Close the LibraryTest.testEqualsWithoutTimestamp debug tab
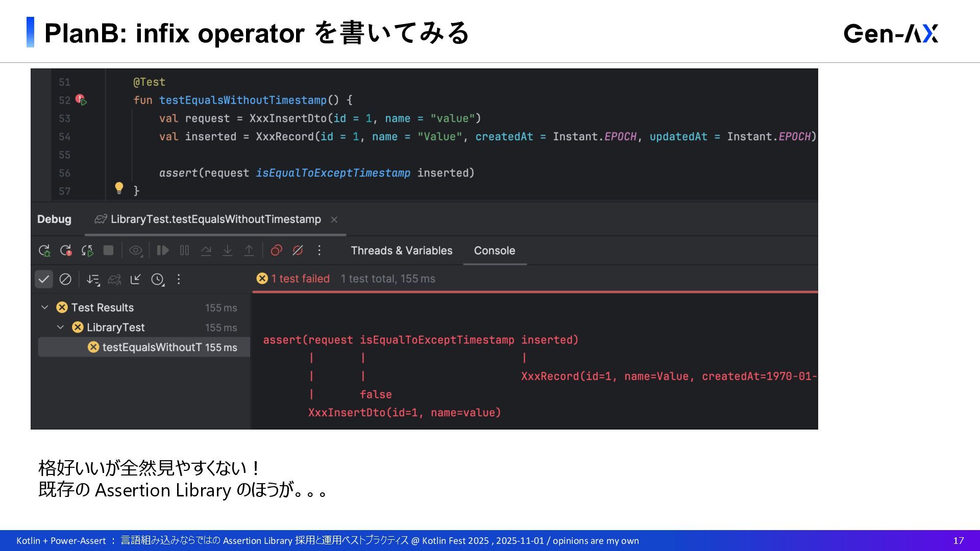The width and height of the screenshot is (980, 551). (334, 219)
